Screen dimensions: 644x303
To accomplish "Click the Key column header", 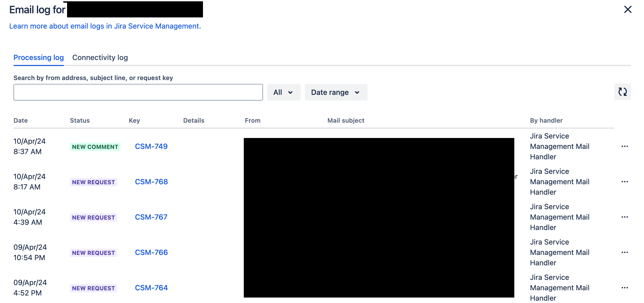I will coord(134,120).
